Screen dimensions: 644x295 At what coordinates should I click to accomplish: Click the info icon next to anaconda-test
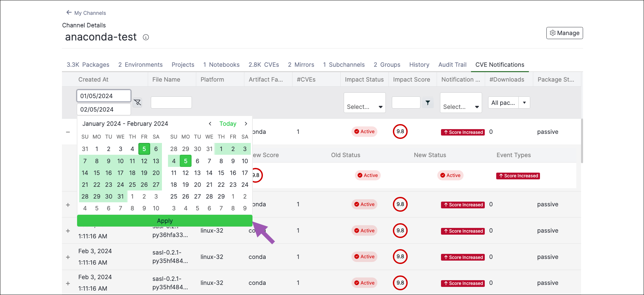point(146,37)
